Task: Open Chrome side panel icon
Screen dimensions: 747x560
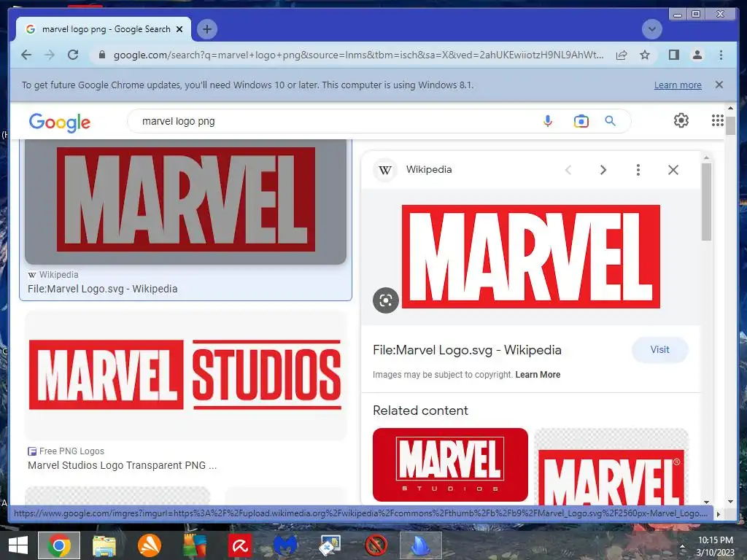Action: click(x=673, y=55)
